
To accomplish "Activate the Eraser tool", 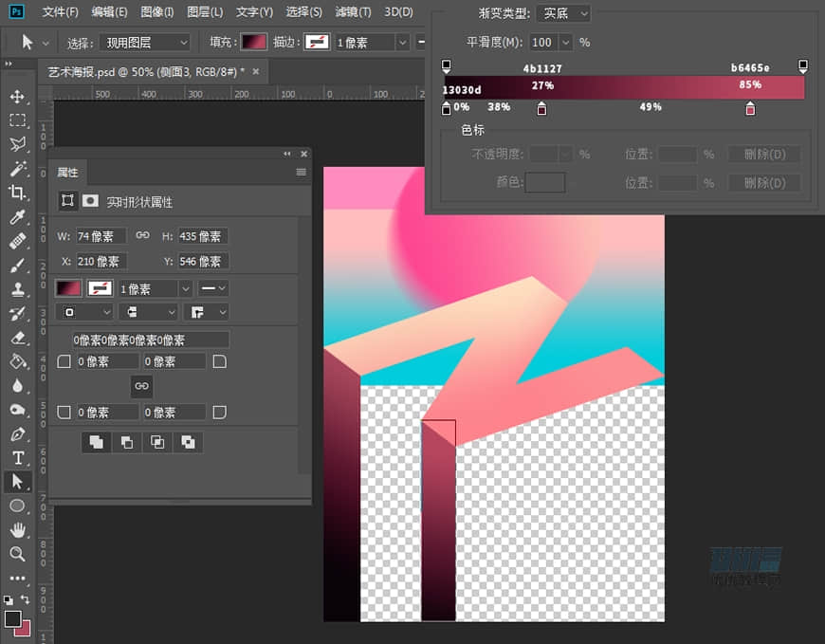I will point(17,338).
